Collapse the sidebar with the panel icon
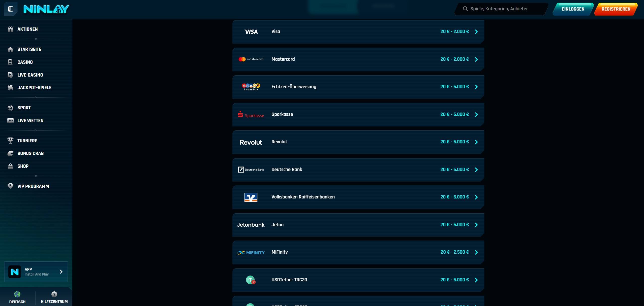This screenshot has height=306, width=644. (11, 9)
